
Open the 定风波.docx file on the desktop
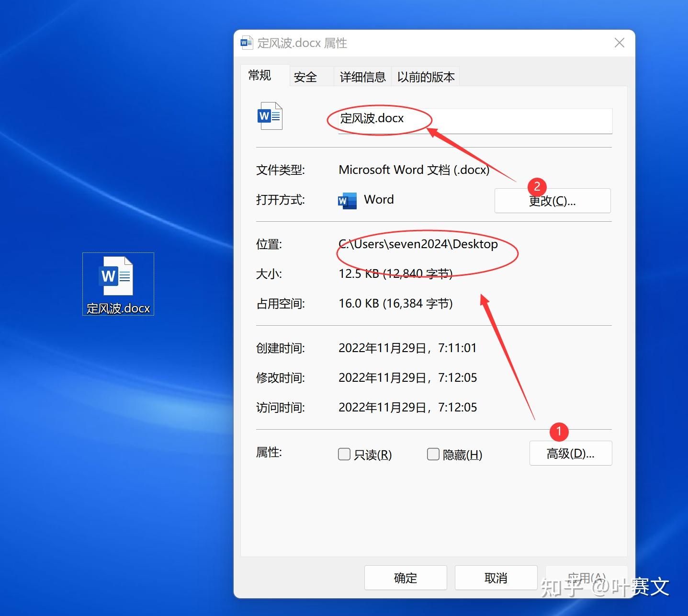pyautogui.click(x=117, y=276)
